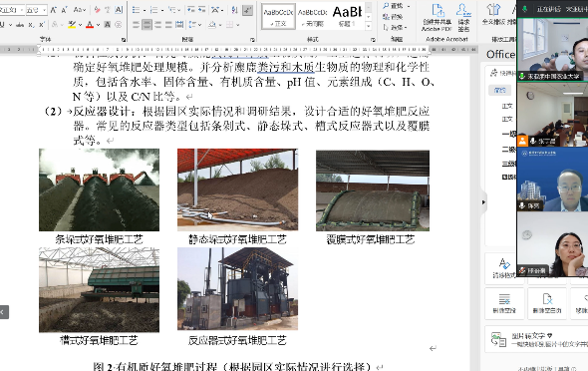Open underline style dropdown arrow

click(x=10, y=25)
